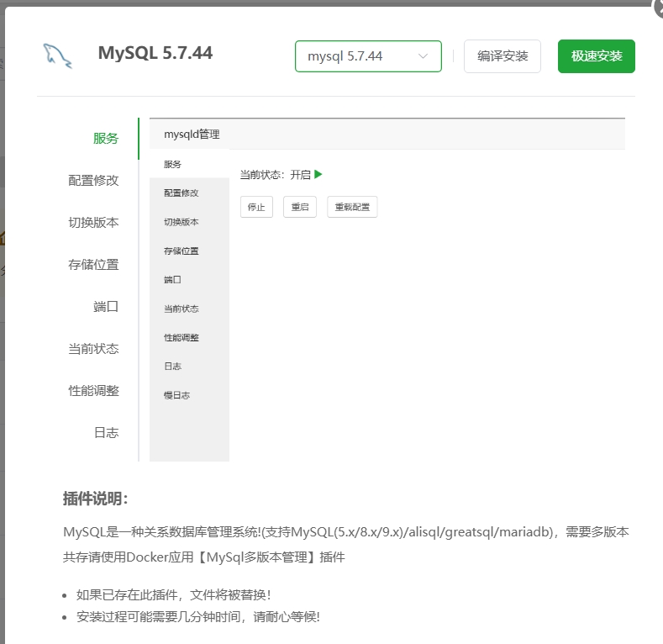The image size is (663, 644).
Task: Click the 重载配置 button
Action: pyautogui.click(x=352, y=207)
